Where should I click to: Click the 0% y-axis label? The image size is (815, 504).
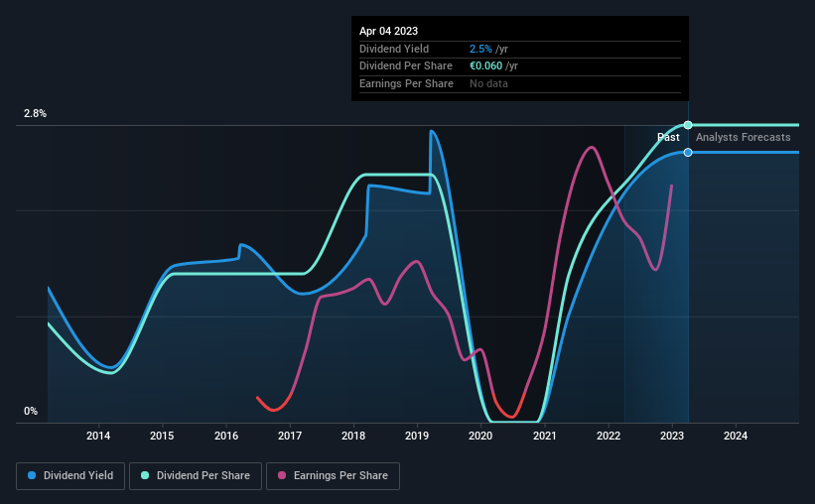click(x=31, y=412)
